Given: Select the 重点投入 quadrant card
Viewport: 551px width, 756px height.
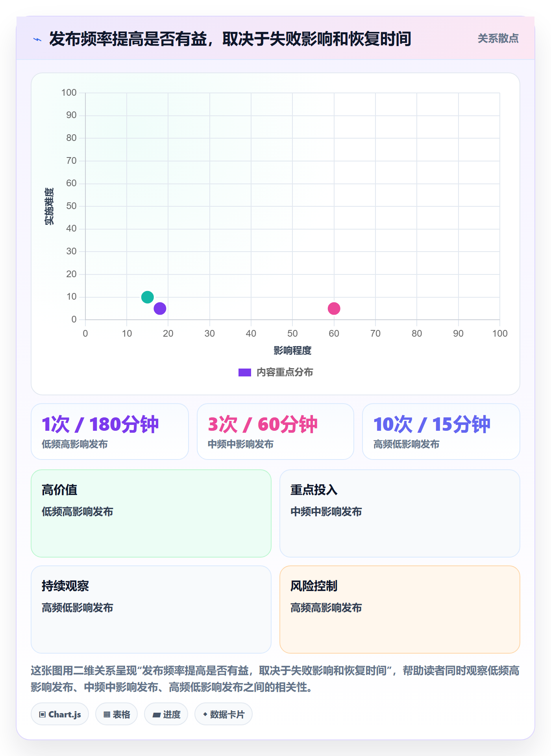Looking at the screenshot, I should tap(400, 513).
